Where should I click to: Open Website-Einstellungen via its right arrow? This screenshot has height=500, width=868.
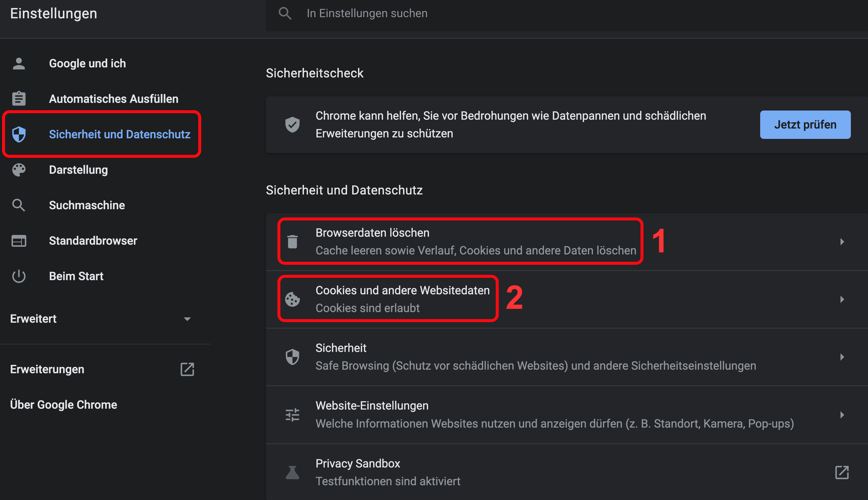click(x=842, y=415)
